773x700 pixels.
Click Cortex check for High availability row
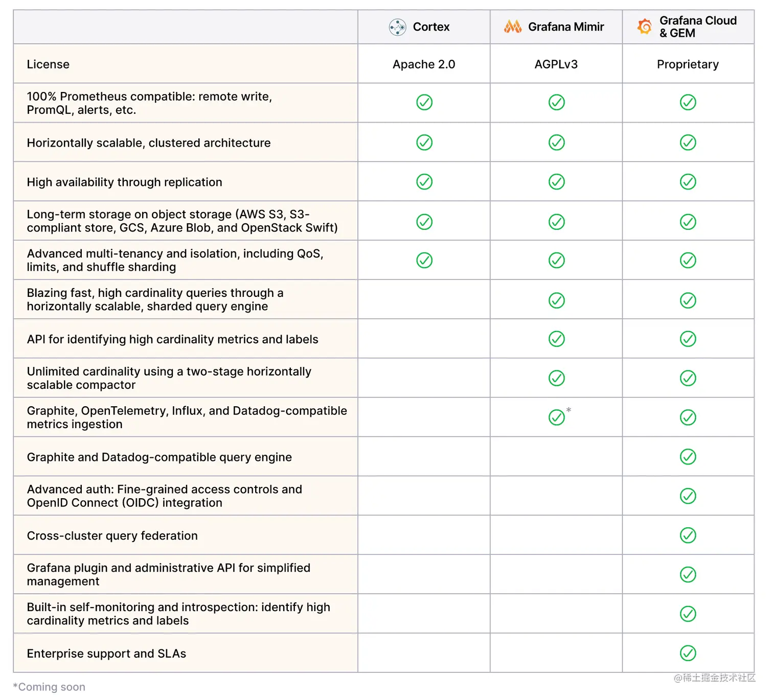424,182
